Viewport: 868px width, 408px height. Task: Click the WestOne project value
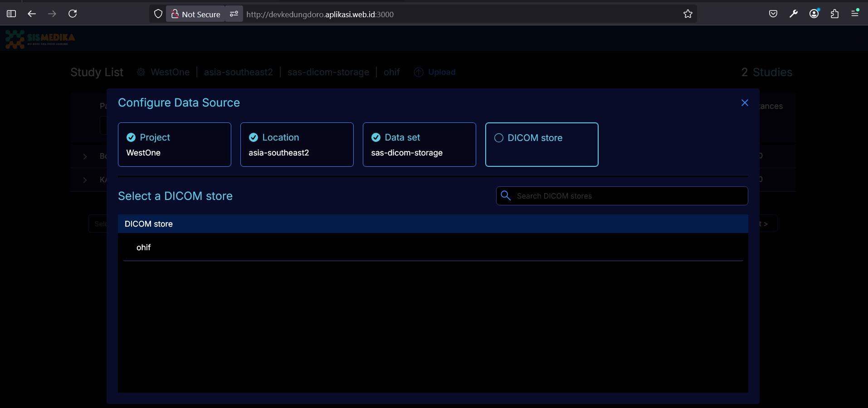tap(143, 153)
